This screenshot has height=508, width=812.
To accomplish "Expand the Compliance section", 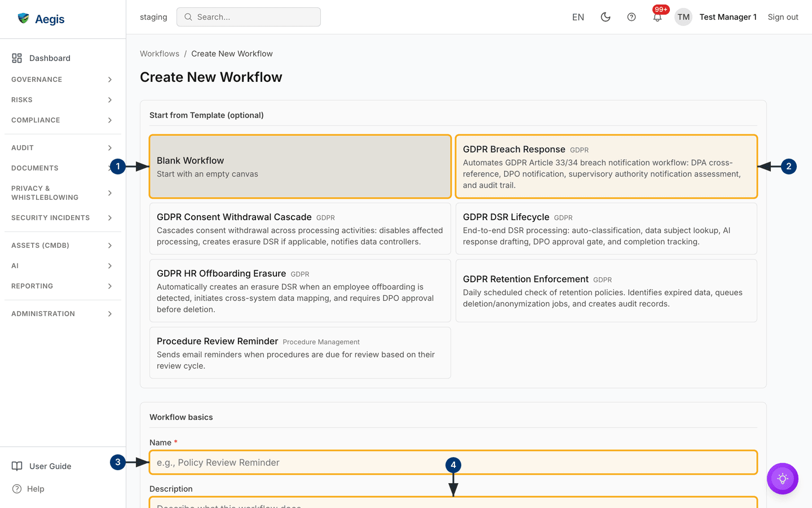I will click(x=62, y=120).
